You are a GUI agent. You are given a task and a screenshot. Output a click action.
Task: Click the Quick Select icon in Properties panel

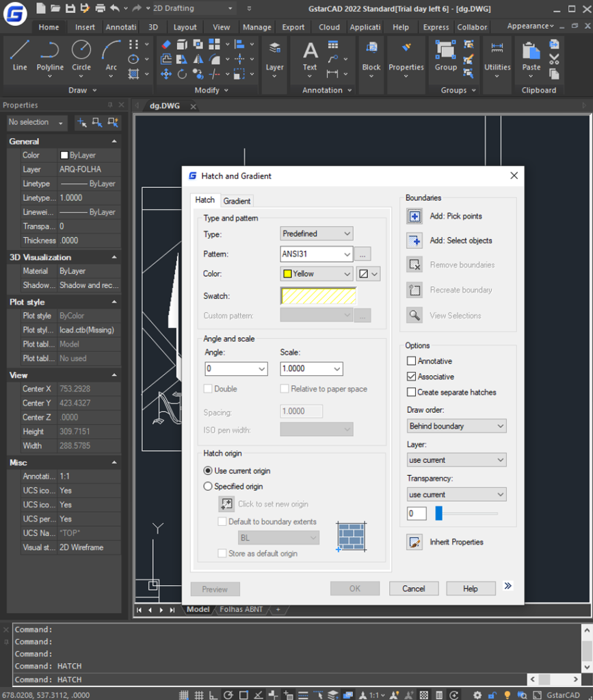[x=113, y=122]
